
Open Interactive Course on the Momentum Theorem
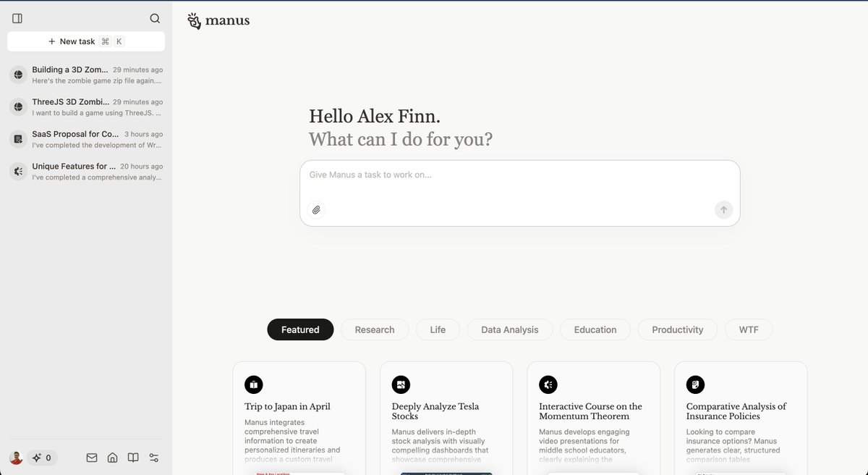point(594,419)
